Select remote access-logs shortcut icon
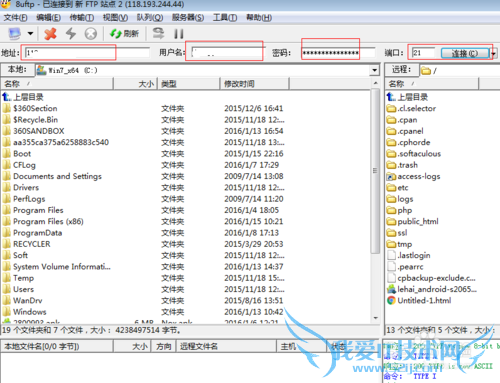500x383 pixels. 391,176
